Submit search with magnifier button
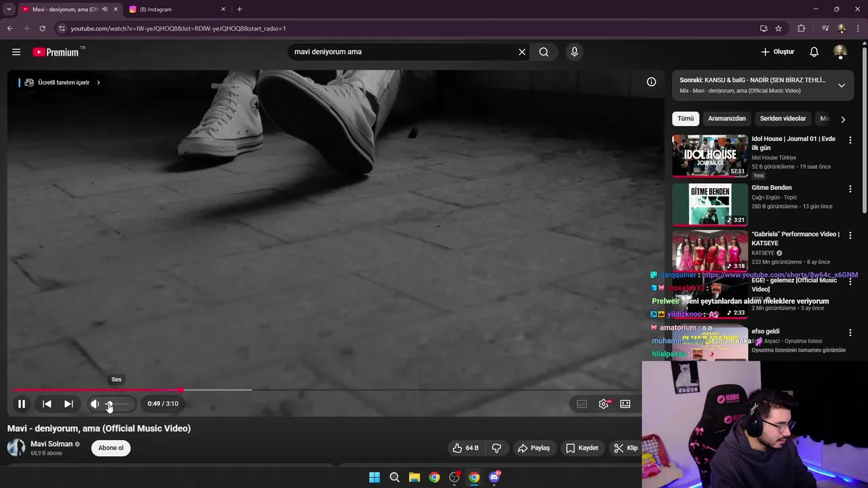This screenshot has height=488, width=868. point(544,52)
